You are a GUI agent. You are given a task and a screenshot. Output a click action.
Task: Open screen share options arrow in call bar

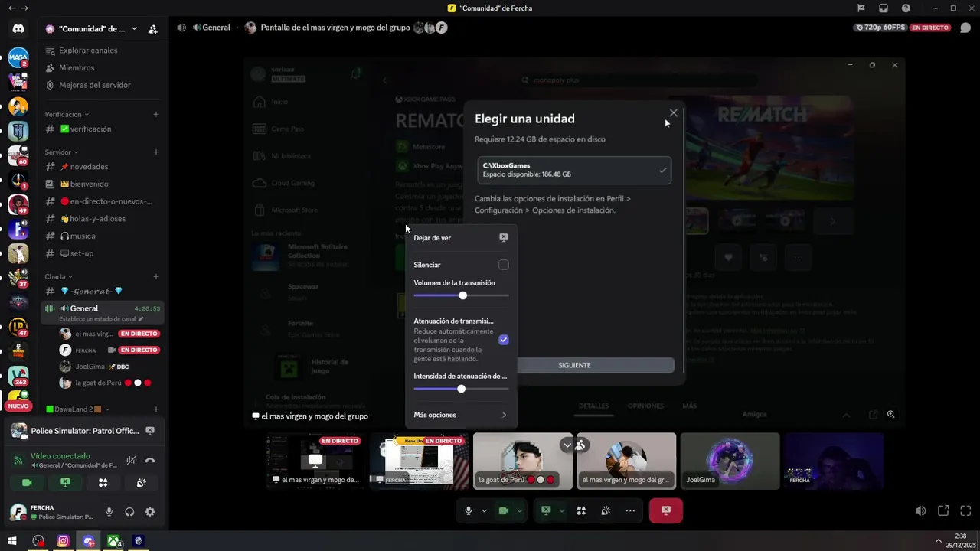tap(562, 510)
